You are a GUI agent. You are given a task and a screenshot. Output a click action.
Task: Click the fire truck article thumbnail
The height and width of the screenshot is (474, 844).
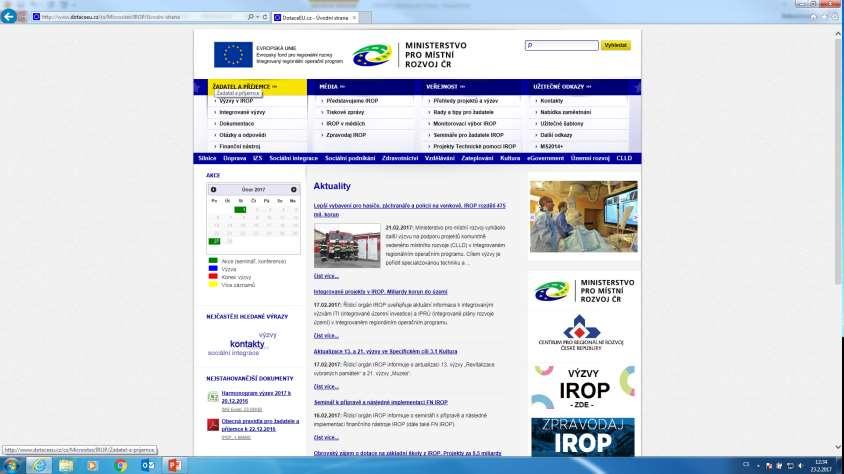347,245
